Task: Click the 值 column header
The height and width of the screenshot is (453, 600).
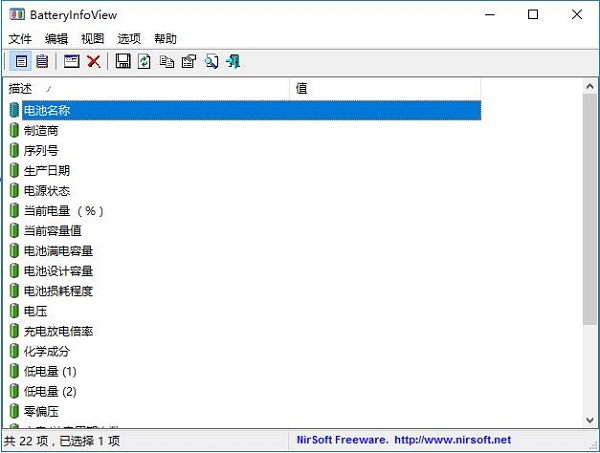Action: [x=385, y=88]
